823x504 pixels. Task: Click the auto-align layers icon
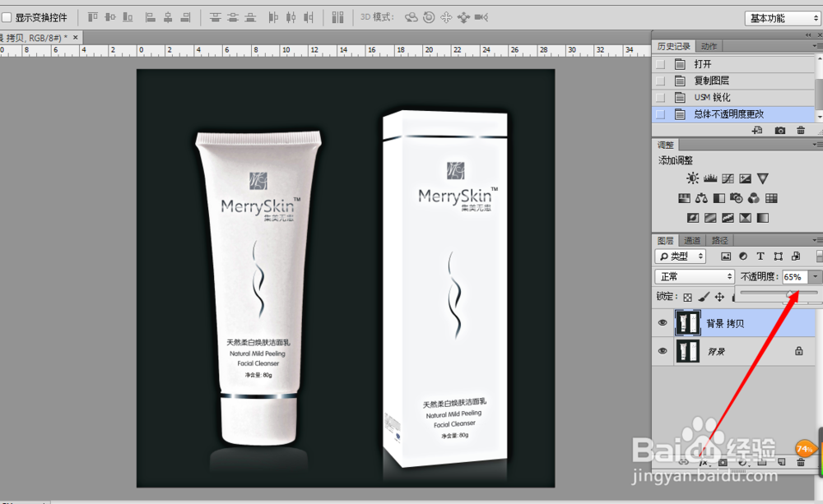[x=337, y=18]
